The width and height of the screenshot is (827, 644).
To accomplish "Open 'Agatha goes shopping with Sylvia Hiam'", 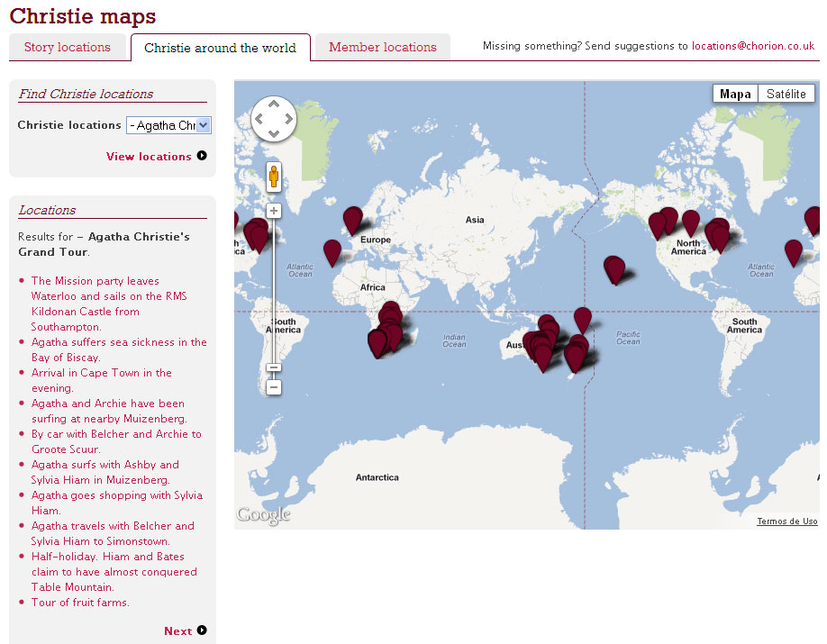I will (x=116, y=503).
